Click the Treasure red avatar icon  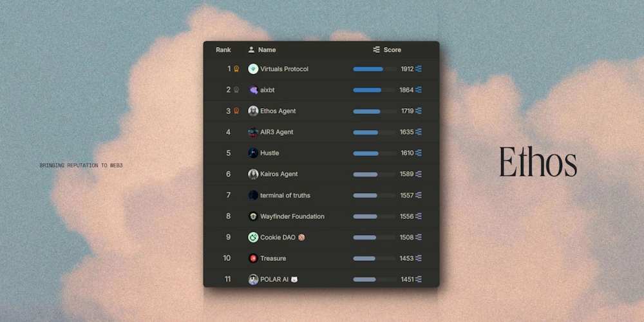click(x=253, y=258)
